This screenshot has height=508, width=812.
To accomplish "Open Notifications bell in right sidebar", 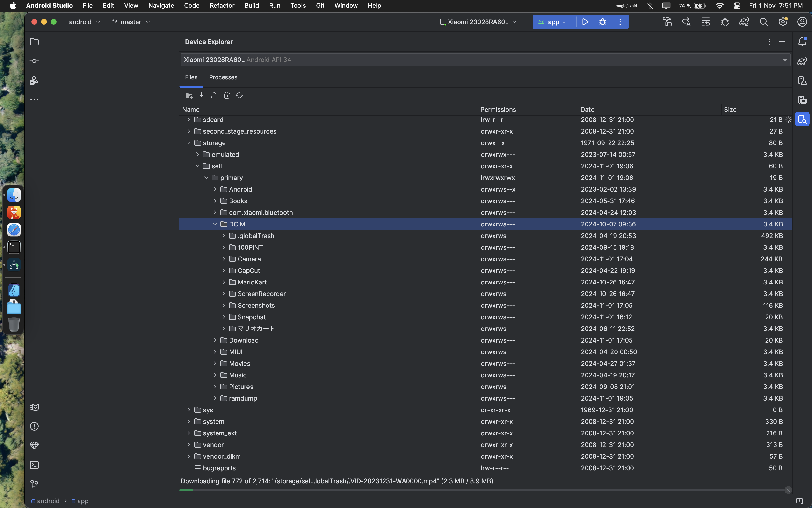I will coord(802,42).
